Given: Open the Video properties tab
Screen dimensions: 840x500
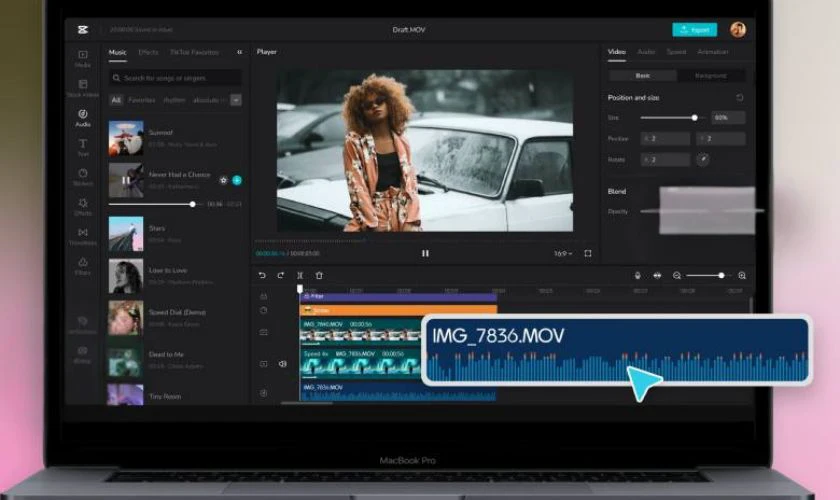Looking at the screenshot, I should click(x=617, y=52).
